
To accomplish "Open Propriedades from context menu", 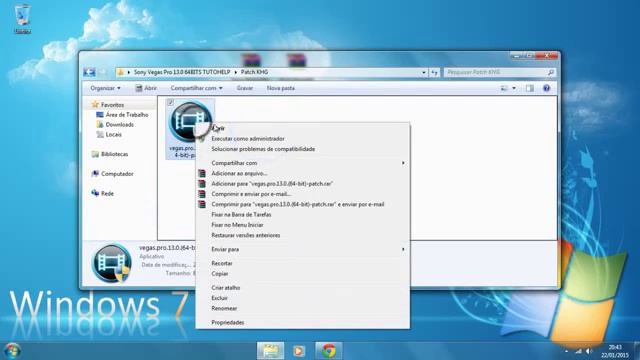I will click(303, 322).
